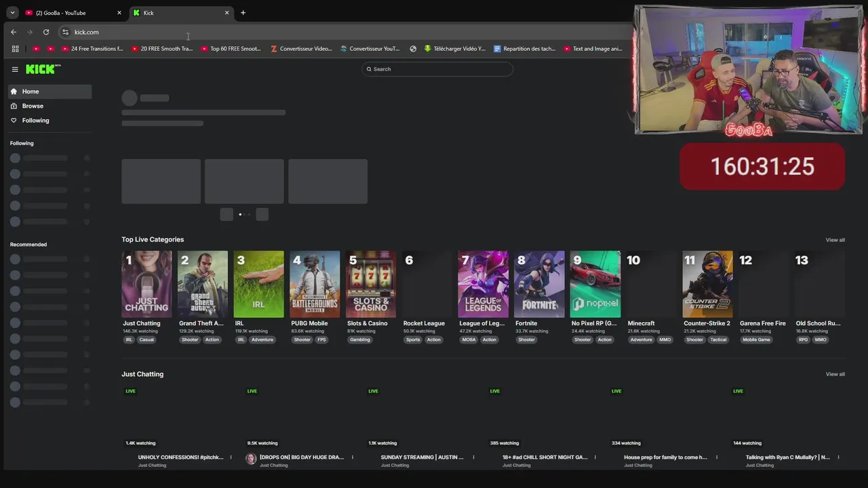Open '20 FREE Smooth Tra...' bookmark
Image resolution: width=868 pixels, height=488 pixels.
[162, 49]
